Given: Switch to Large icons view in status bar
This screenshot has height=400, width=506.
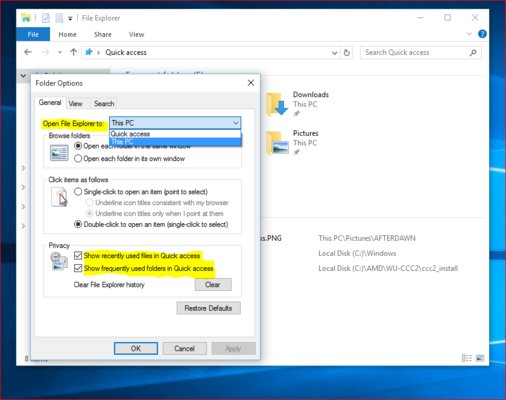Looking at the screenshot, I should [x=480, y=358].
